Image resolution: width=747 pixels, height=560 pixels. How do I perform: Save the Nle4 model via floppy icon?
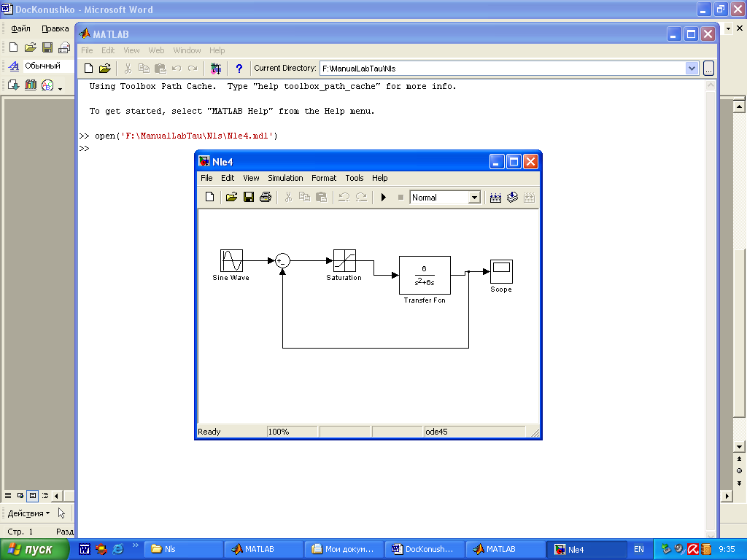tap(249, 197)
